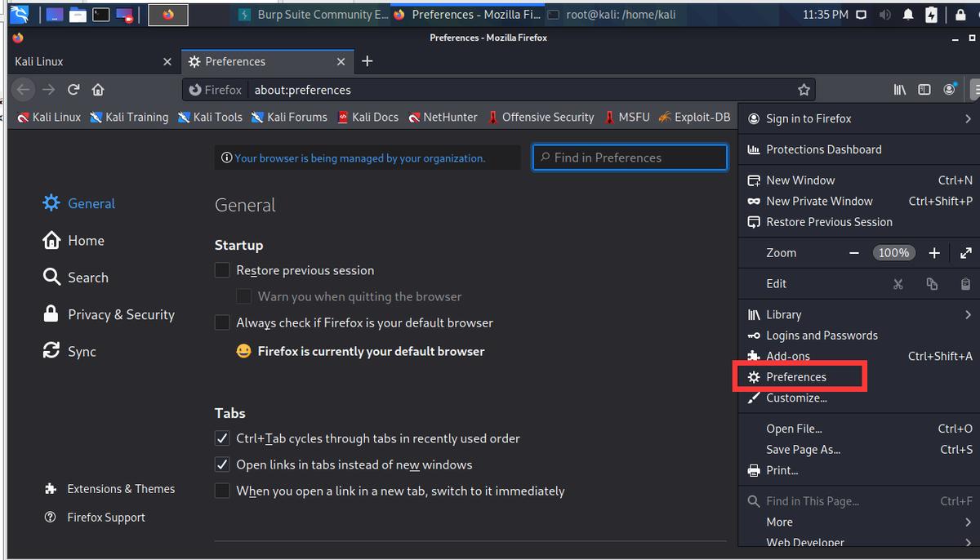Expand Sign in to Firefox submenu
This screenshot has width=980, height=560.
coord(968,118)
